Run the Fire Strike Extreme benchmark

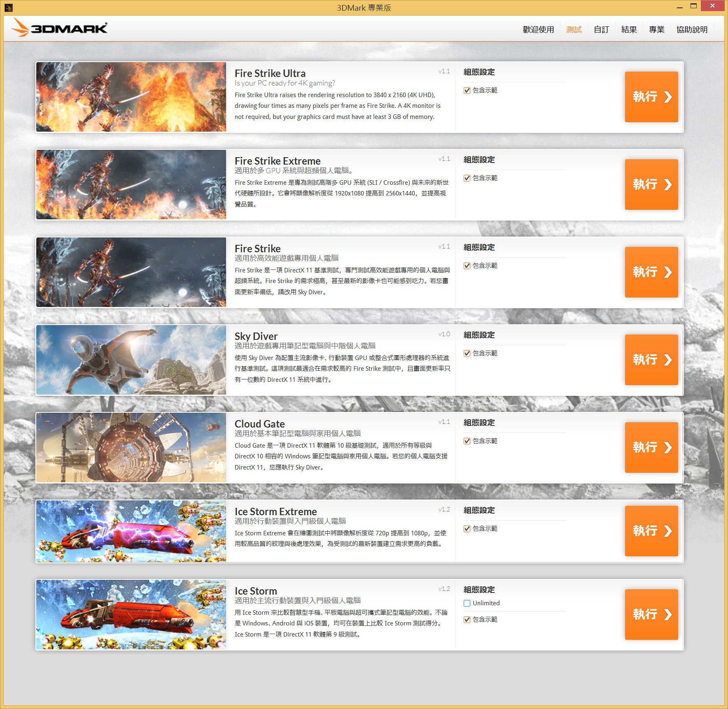coord(651,184)
